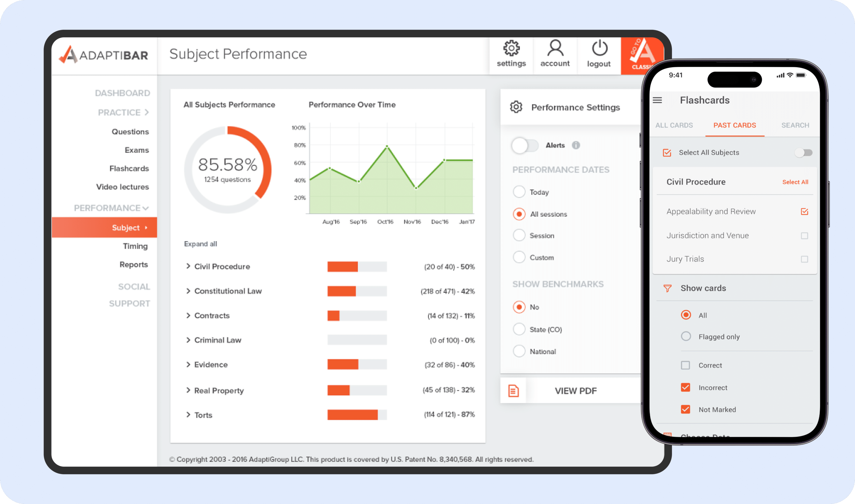Click the Alerts info icon
This screenshot has height=504, width=855.
tap(576, 145)
